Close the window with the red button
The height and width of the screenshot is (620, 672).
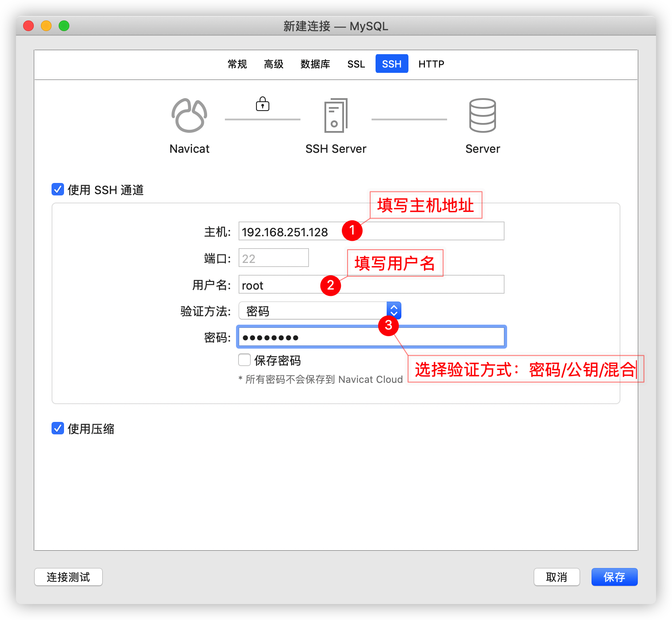[28, 26]
